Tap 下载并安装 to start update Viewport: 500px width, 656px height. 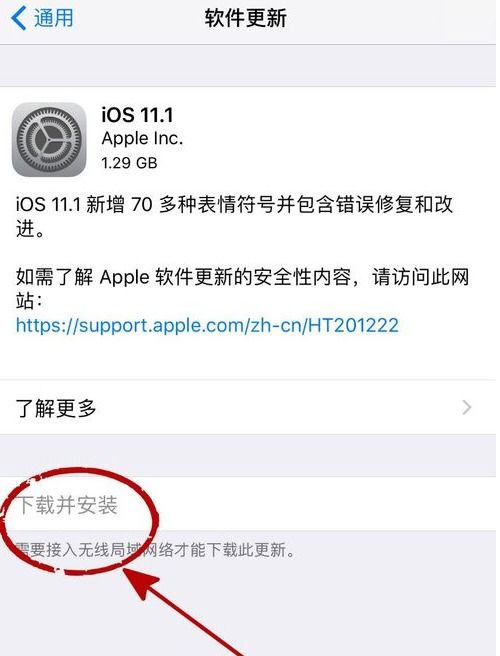[x=68, y=504]
